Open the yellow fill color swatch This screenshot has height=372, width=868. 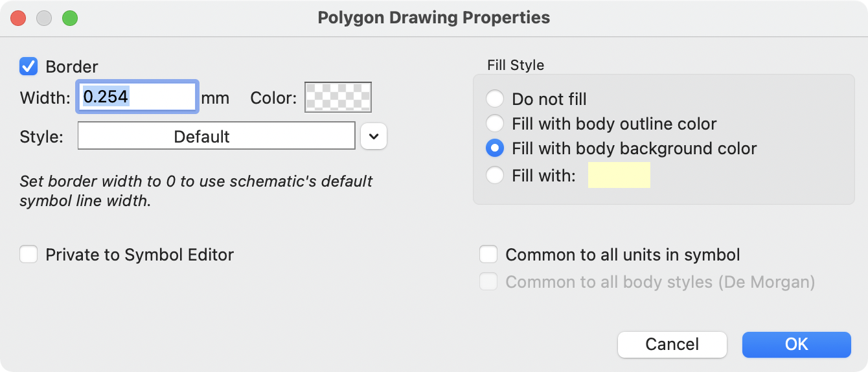pos(619,176)
